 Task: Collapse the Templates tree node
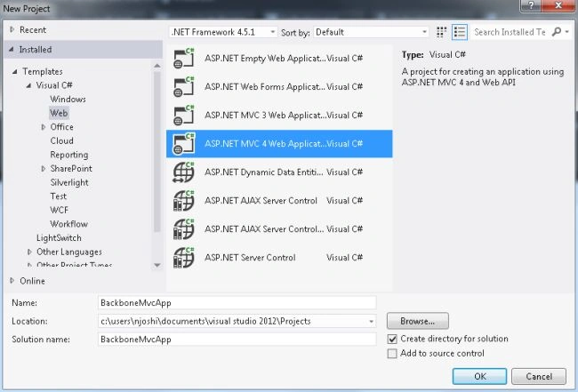coord(15,71)
